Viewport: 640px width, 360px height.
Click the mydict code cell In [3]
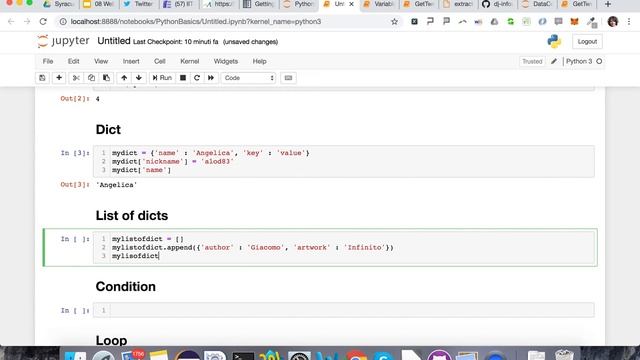344,162
